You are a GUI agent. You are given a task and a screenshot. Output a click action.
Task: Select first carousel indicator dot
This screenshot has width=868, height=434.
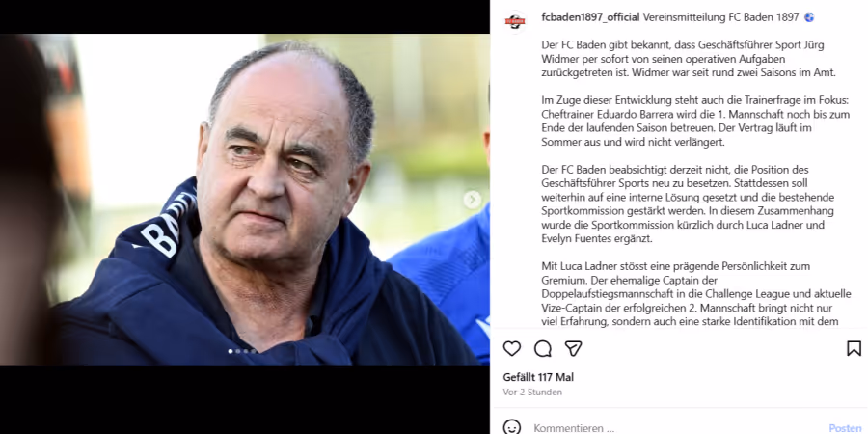pyautogui.click(x=231, y=351)
